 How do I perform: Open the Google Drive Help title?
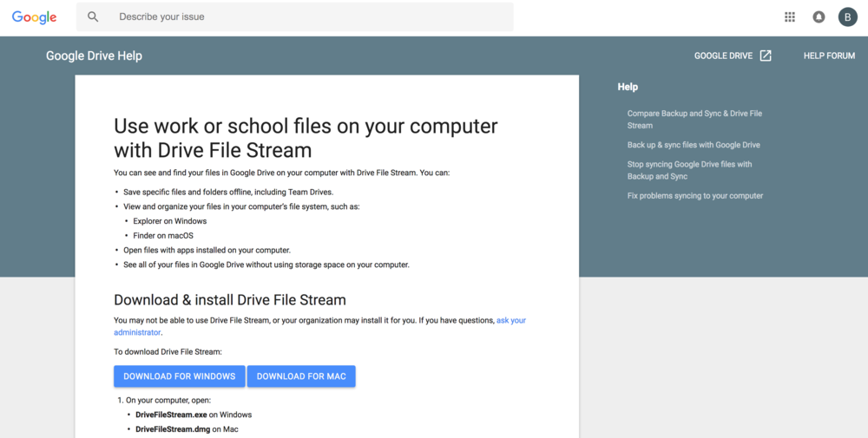click(94, 56)
